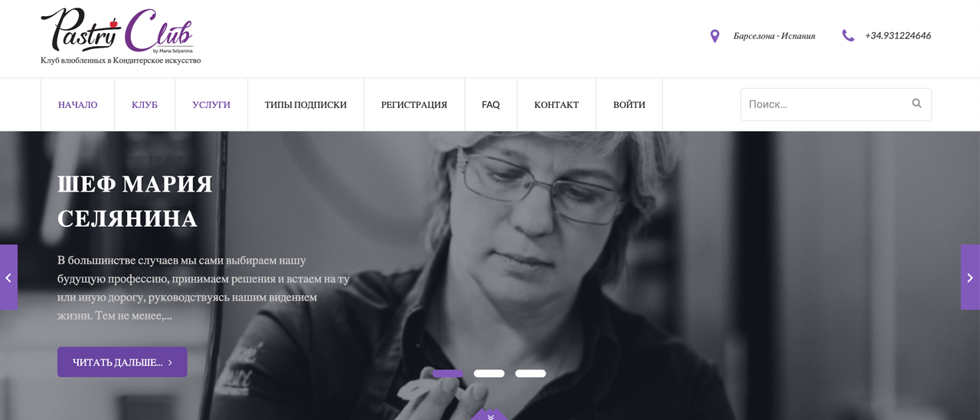980x420 pixels.
Task: Click the location pin icon
Action: [x=714, y=36]
